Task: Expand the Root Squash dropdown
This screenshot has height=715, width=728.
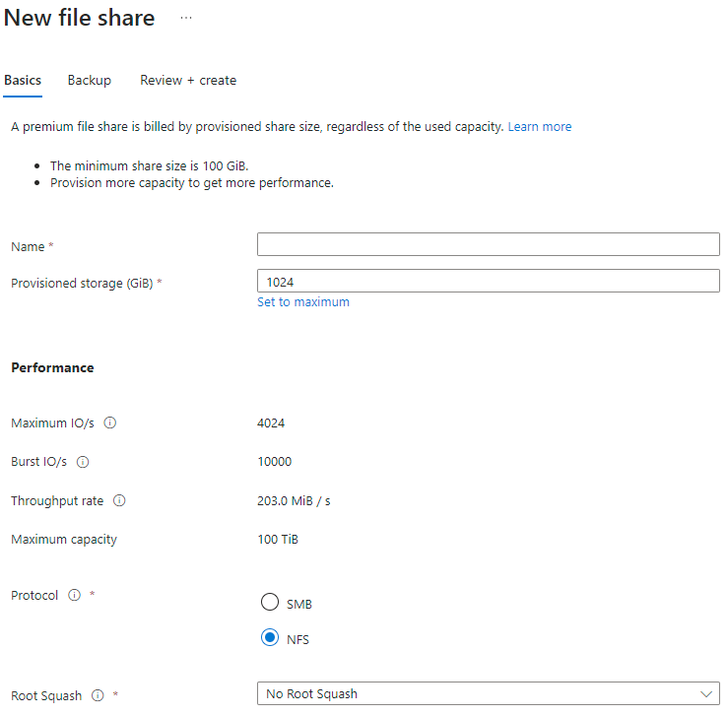Action: [x=488, y=694]
